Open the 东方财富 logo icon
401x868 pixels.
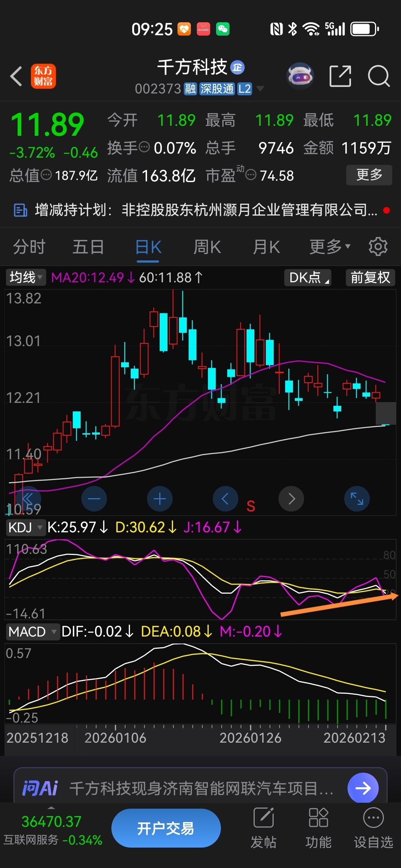tap(43, 76)
